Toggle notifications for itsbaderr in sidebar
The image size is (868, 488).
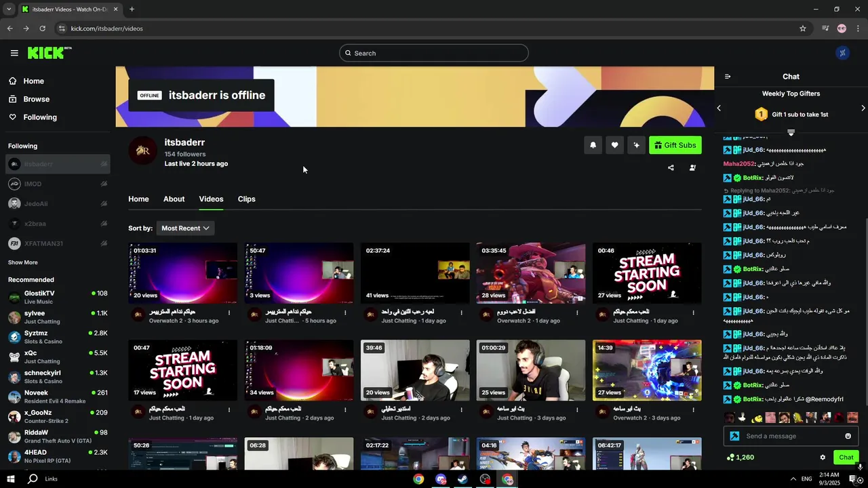click(104, 164)
